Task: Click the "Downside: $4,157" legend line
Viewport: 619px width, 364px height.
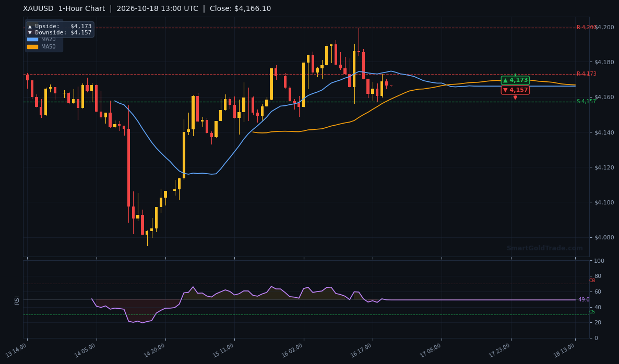Action: pos(59,32)
